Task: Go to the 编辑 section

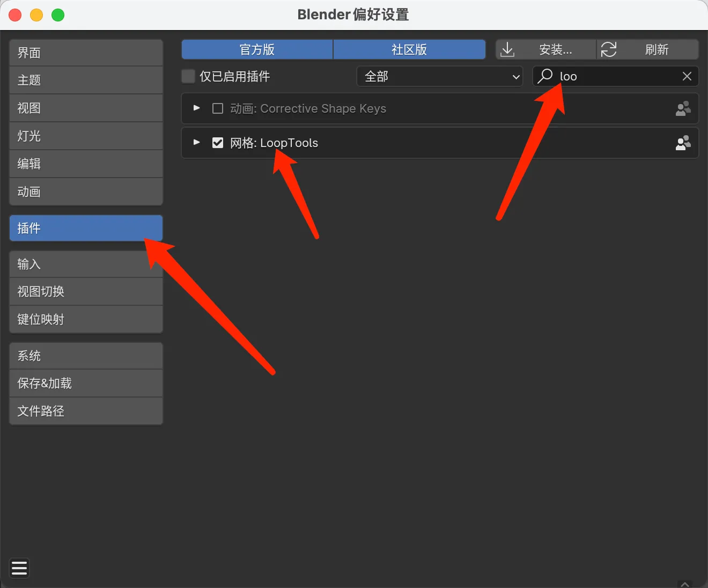Action: click(86, 164)
